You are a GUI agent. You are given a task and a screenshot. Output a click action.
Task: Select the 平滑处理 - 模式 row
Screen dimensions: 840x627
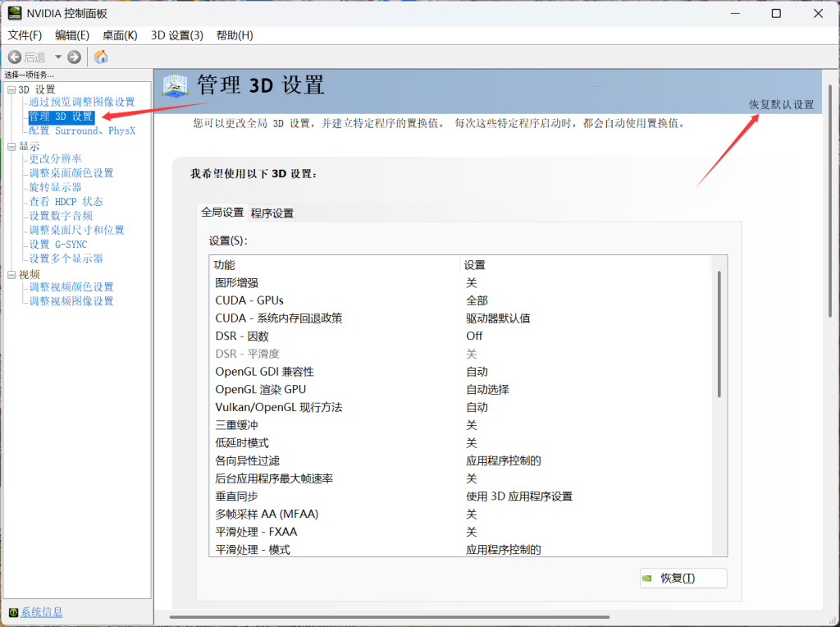(461, 549)
